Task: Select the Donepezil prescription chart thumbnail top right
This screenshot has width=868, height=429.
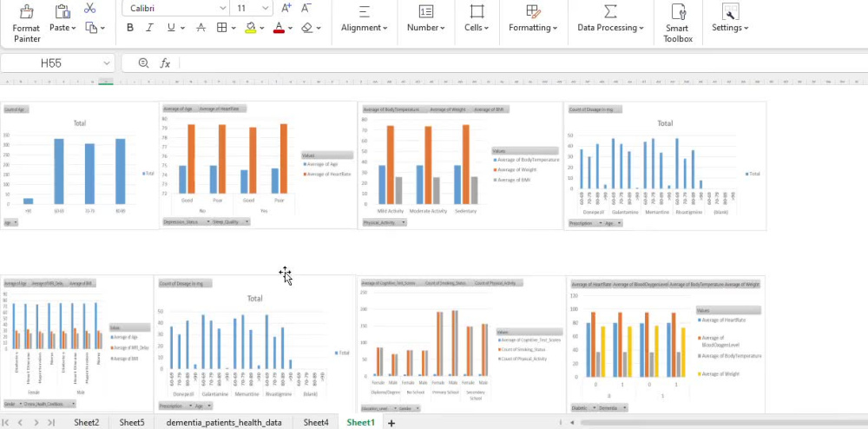Action: point(665,166)
